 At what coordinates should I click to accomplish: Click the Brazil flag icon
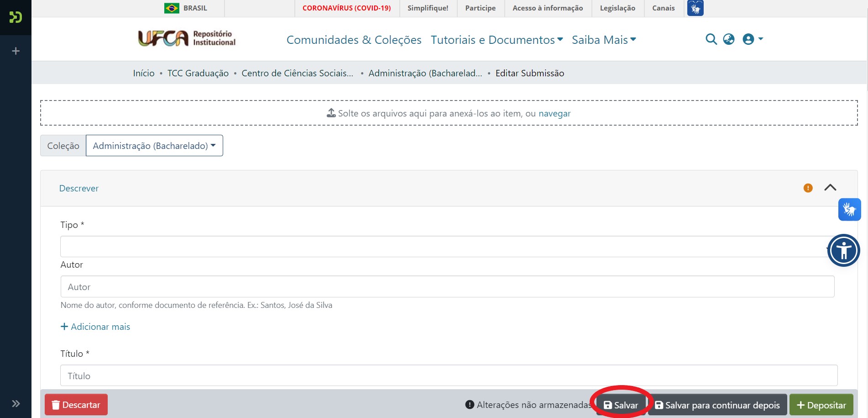tap(172, 8)
